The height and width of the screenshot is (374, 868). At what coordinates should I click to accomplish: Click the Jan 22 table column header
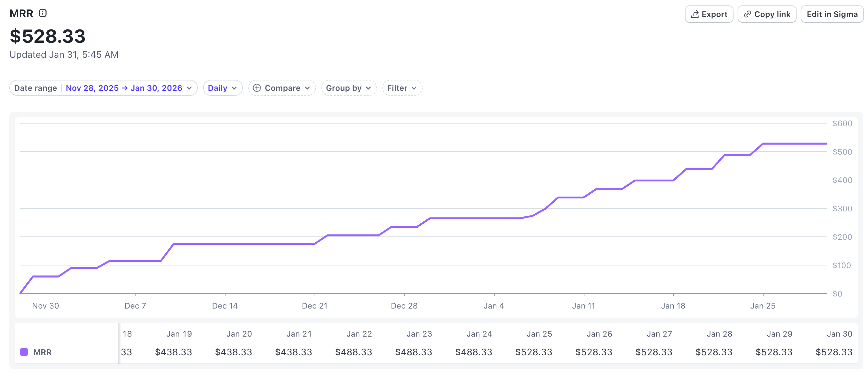[359, 334]
